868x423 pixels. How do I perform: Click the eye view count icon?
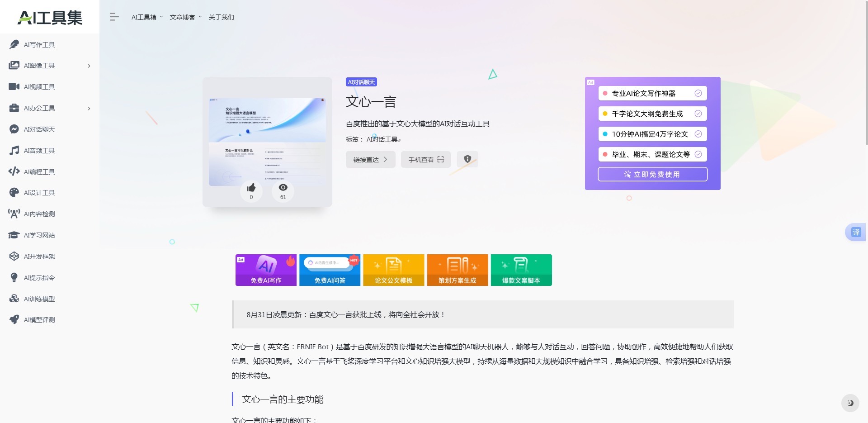[283, 187]
